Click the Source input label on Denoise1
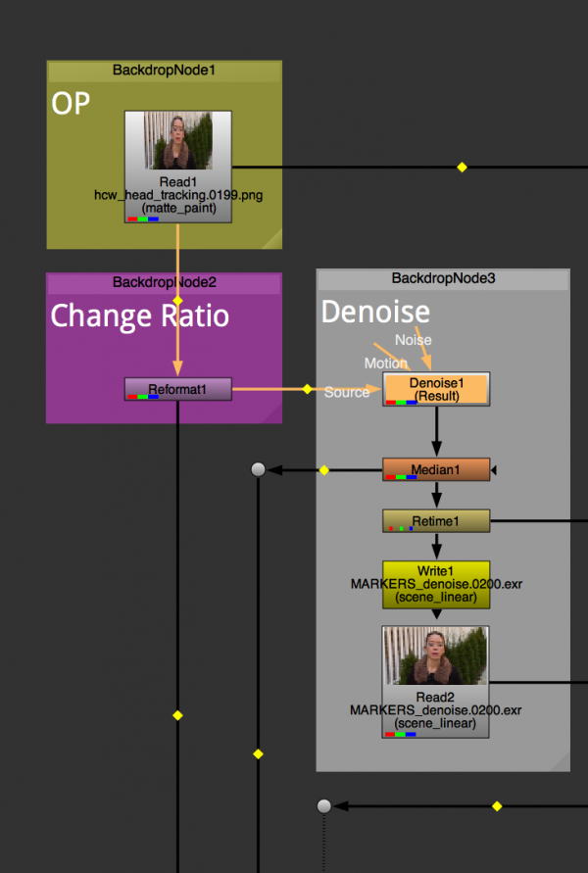 click(x=347, y=392)
